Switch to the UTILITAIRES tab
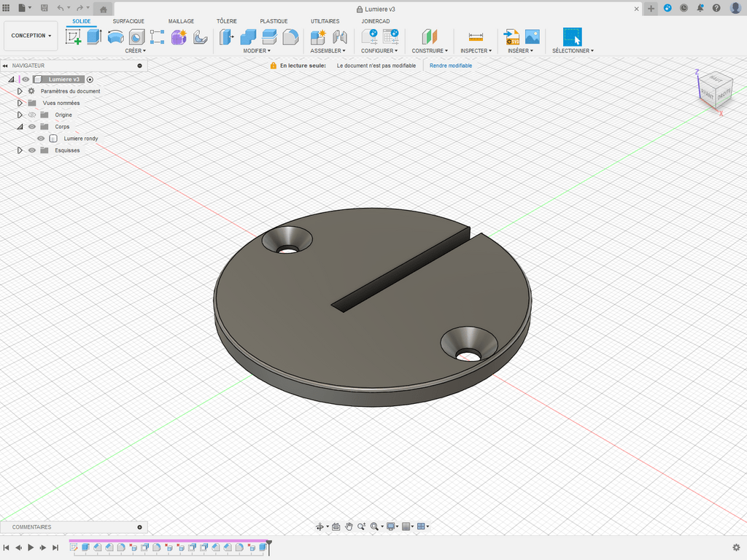Image resolution: width=747 pixels, height=560 pixels. 325,21
